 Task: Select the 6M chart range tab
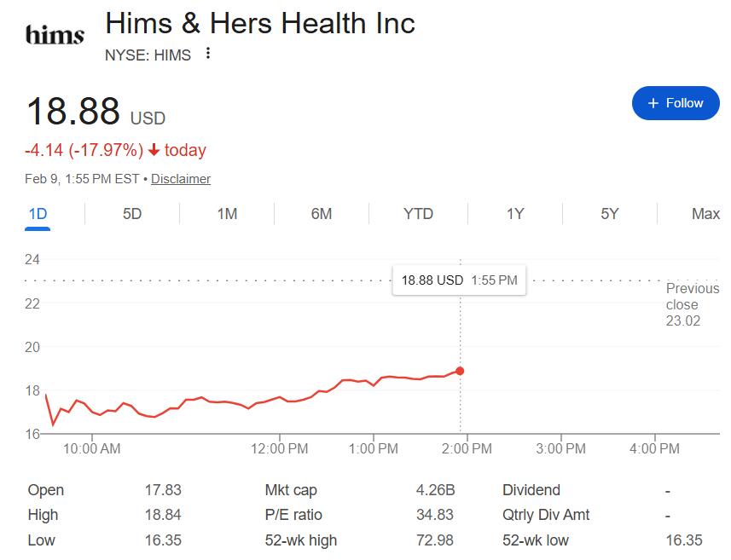click(x=322, y=214)
